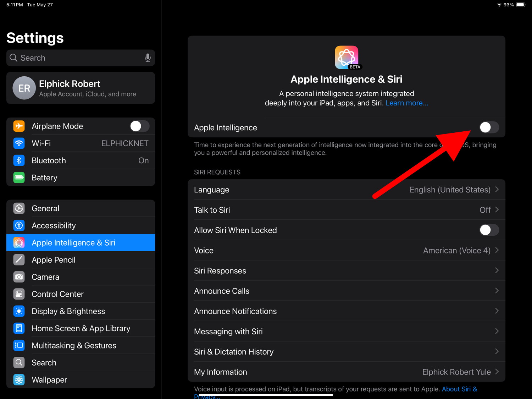Tap the Display & Brightness sun icon
532x399 pixels.
(19, 311)
